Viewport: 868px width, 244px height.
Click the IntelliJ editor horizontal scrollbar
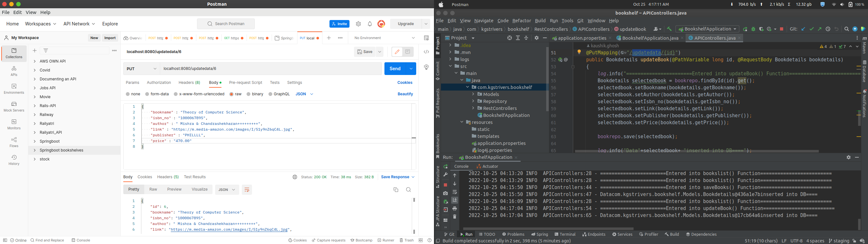[x=696, y=151]
